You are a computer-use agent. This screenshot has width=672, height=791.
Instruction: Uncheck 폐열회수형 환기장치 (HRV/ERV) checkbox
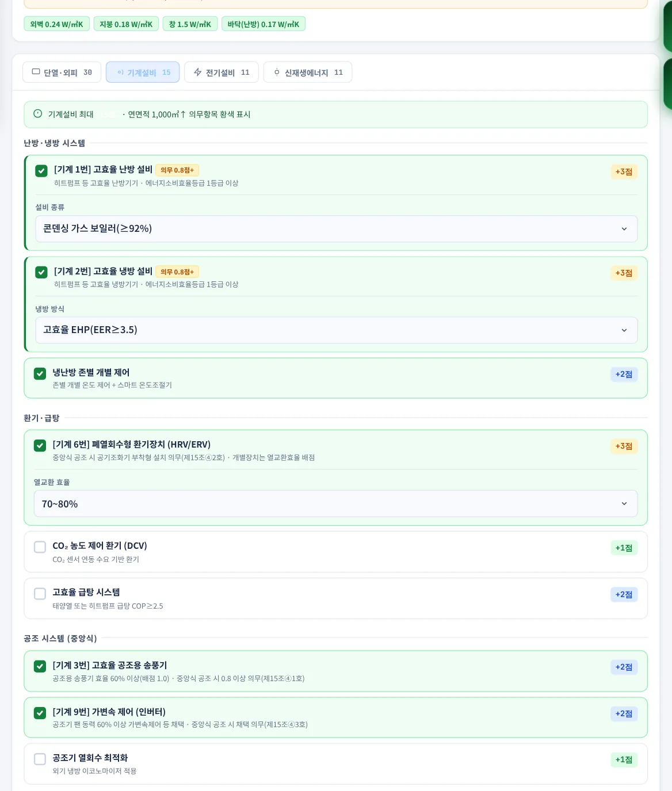click(40, 446)
